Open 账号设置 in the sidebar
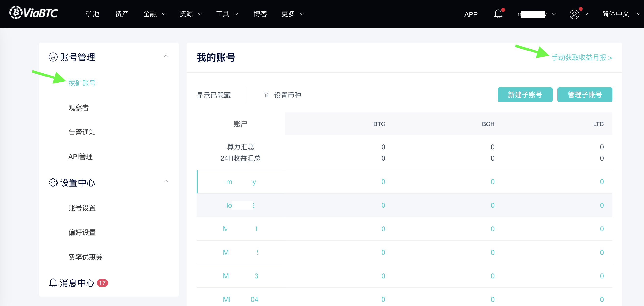 tap(82, 208)
